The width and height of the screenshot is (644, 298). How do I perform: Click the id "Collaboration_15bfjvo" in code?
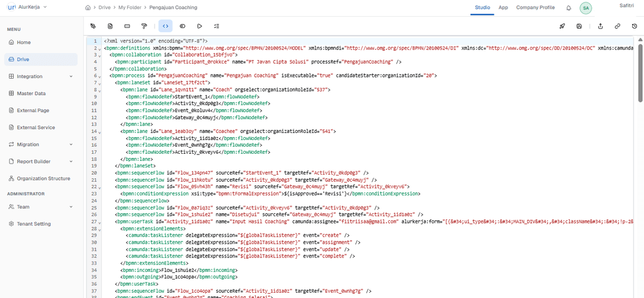coord(204,55)
